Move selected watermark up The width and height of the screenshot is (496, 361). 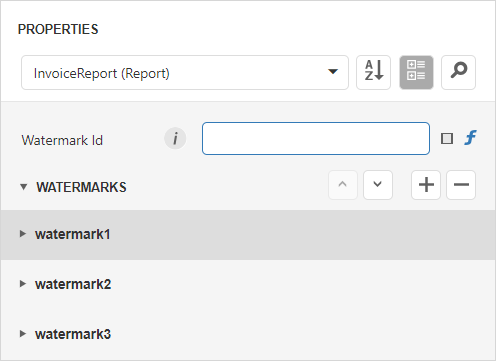point(343,185)
